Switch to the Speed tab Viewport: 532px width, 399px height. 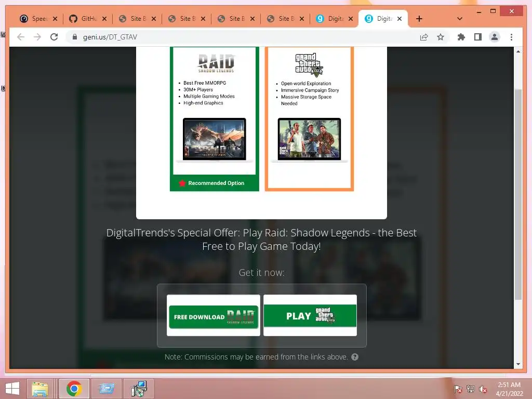[x=34, y=19]
